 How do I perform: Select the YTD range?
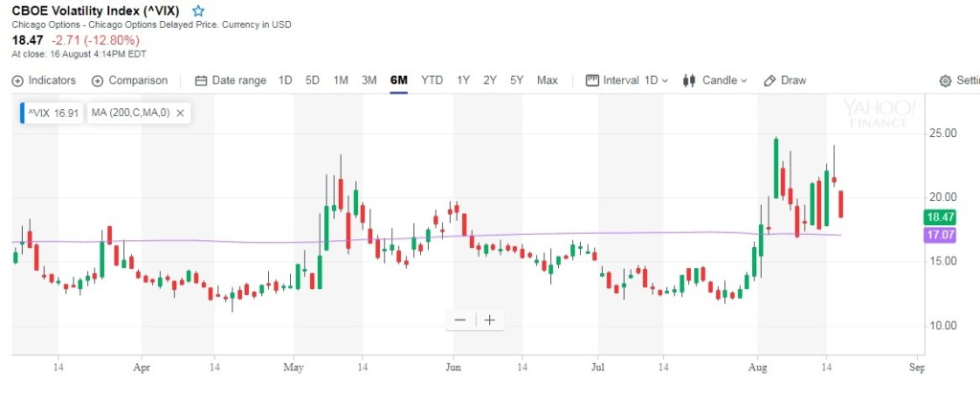432,80
